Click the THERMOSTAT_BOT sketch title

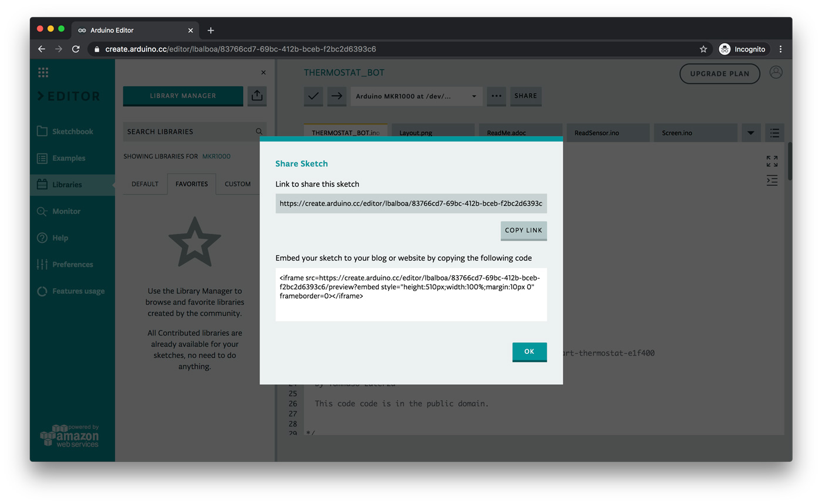pyautogui.click(x=344, y=73)
